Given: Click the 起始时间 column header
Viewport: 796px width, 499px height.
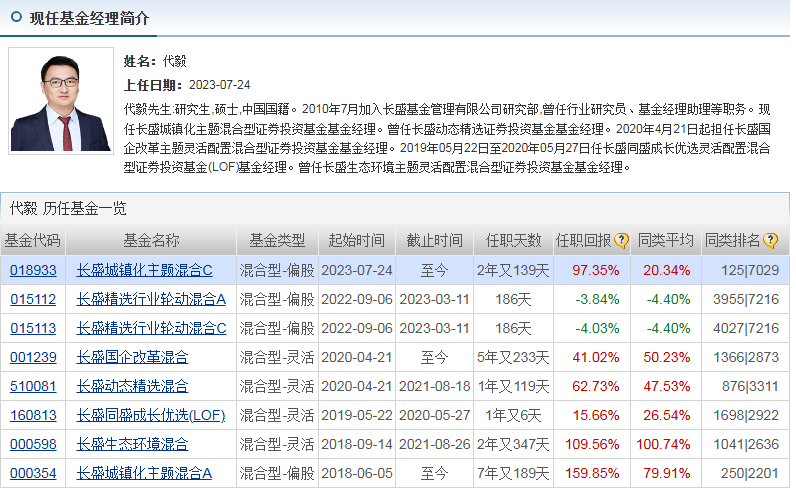Looking at the screenshot, I should point(356,241).
